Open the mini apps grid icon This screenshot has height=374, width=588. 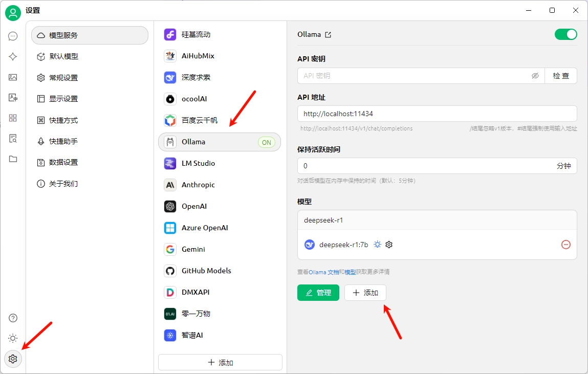click(13, 118)
